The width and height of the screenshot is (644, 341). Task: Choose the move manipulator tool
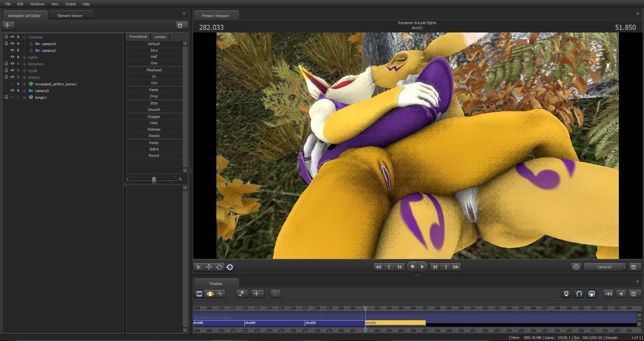pyautogui.click(x=209, y=267)
